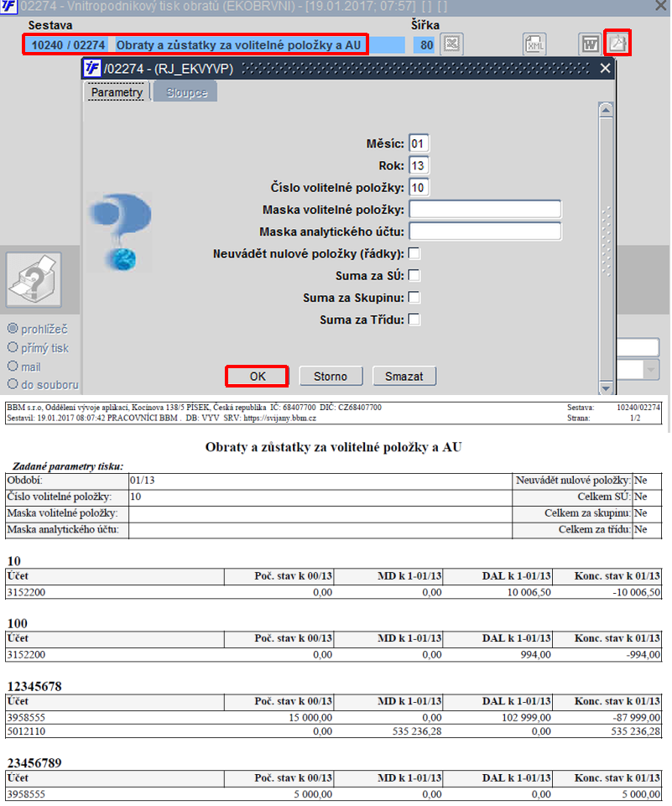Click account 5012110 row in report

333,731
